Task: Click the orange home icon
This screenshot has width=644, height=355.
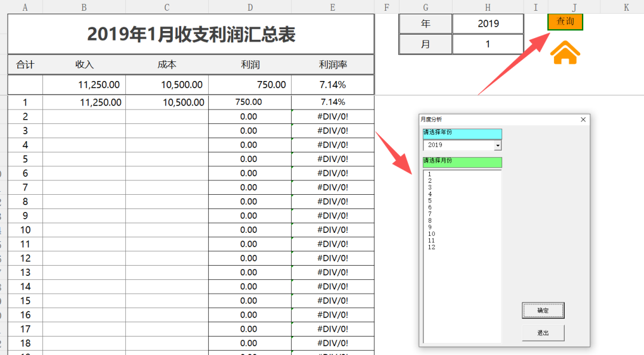Action: (565, 53)
